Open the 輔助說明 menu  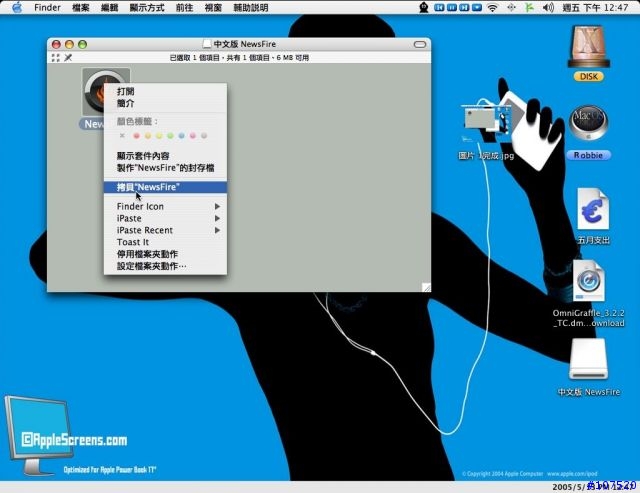(x=251, y=7)
